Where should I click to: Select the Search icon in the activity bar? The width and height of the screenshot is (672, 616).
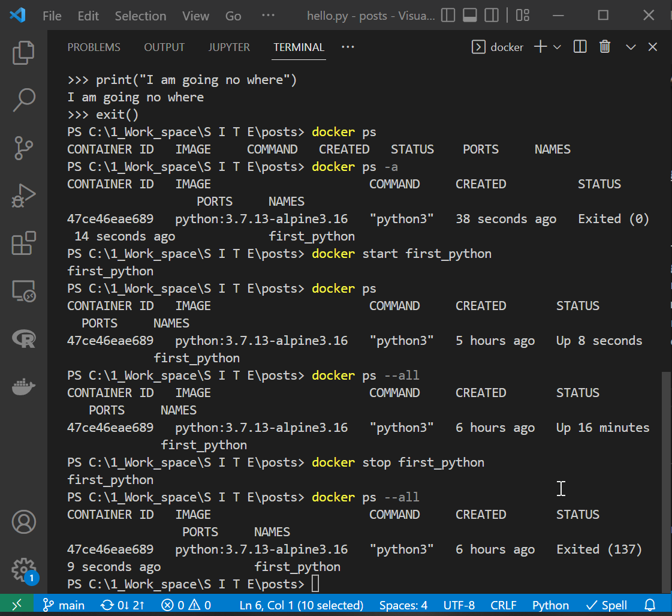23,100
